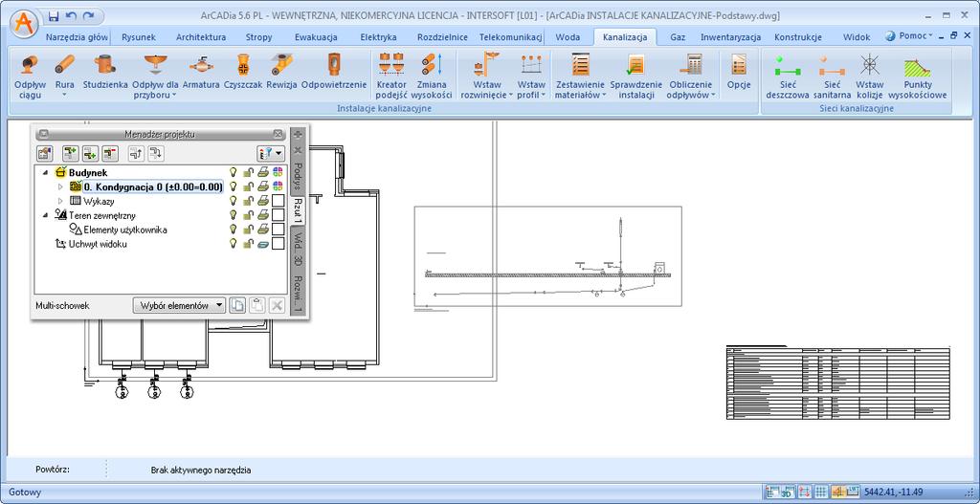Select the Elementy użytkownika tree item
The image size is (980, 504).
pyautogui.click(x=125, y=230)
